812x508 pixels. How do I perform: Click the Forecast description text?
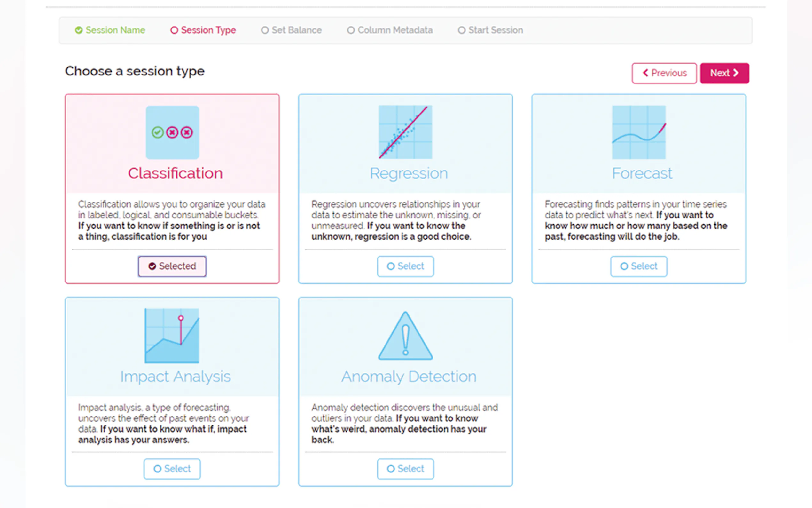(x=636, y=220)
